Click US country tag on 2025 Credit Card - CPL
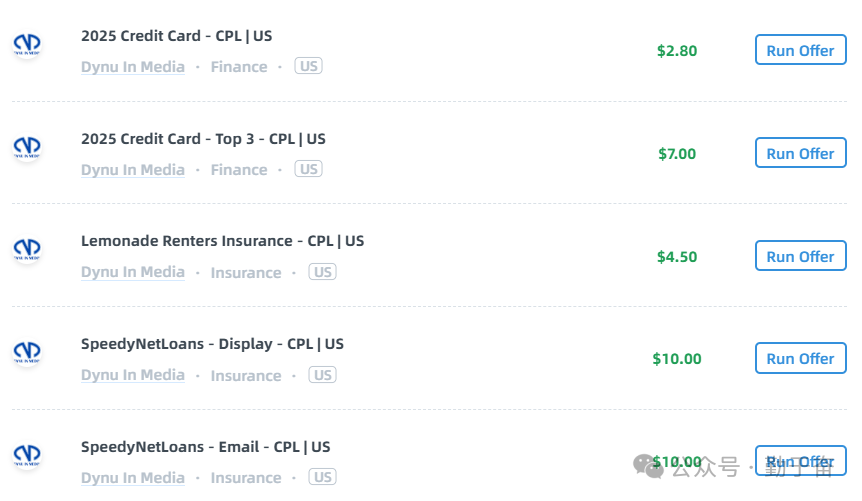The width and height of the screenshot is (862, 501). click(309, 67)
